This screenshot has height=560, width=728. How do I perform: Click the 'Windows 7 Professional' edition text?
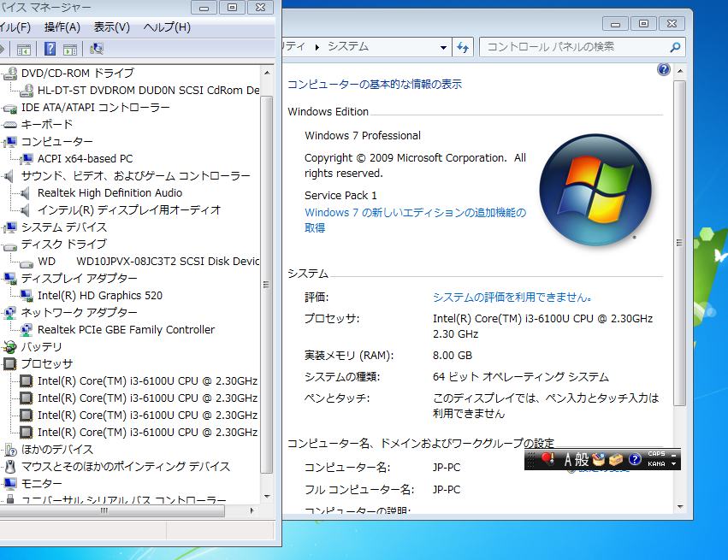coord(363,135)
